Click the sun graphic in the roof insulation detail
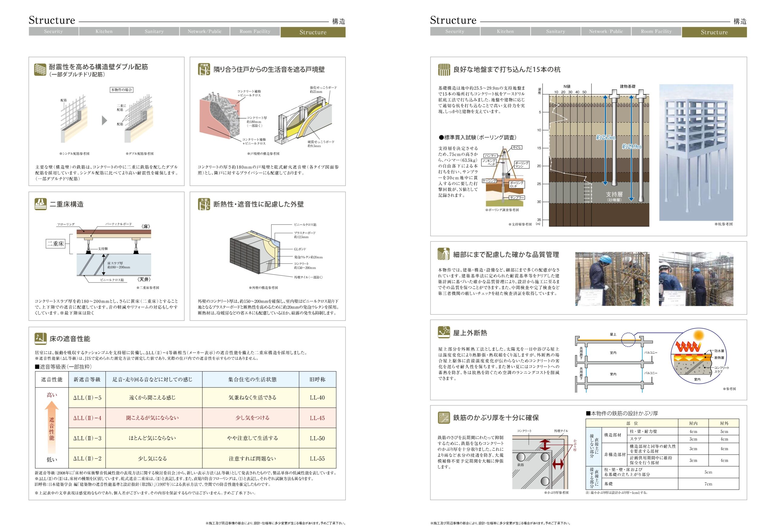 click(698, 335)
